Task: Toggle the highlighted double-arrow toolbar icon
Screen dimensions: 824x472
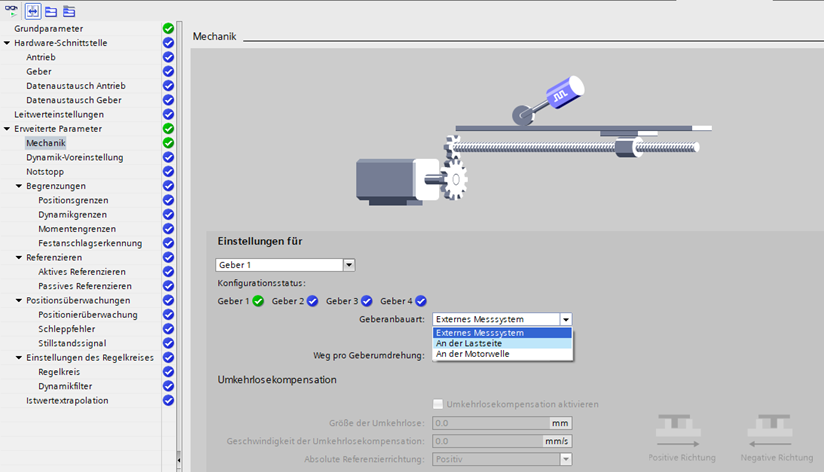Action: (32, 11)
